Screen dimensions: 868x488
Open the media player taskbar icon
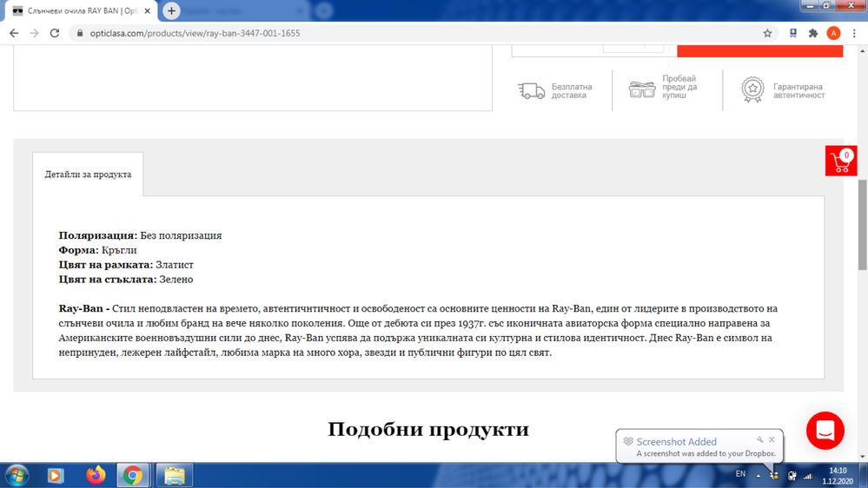tap(56, 475)
